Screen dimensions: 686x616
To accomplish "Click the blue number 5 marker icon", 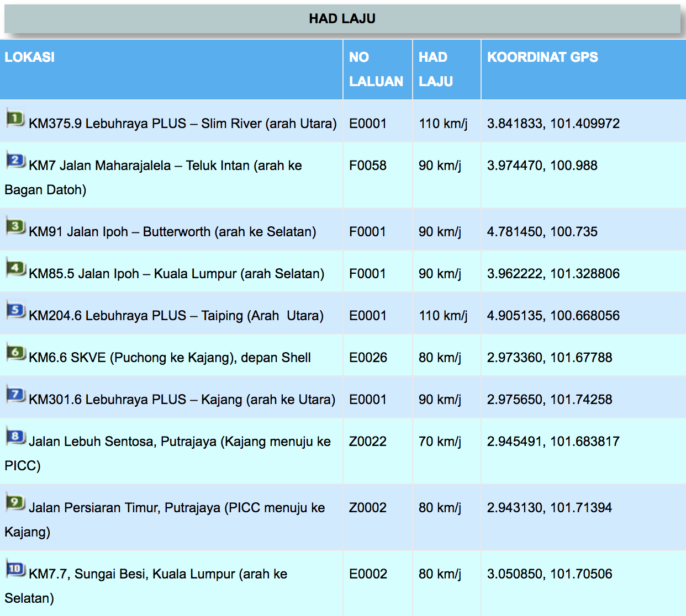I will (15, 310).
